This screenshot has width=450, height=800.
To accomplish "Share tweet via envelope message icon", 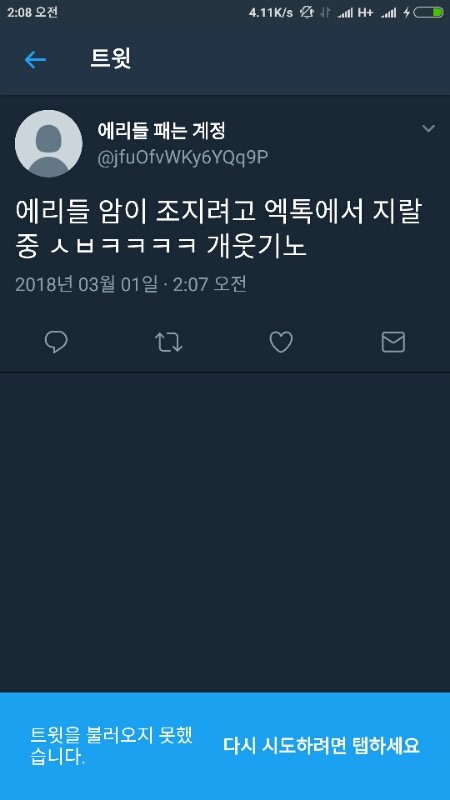I will [393, 342].
